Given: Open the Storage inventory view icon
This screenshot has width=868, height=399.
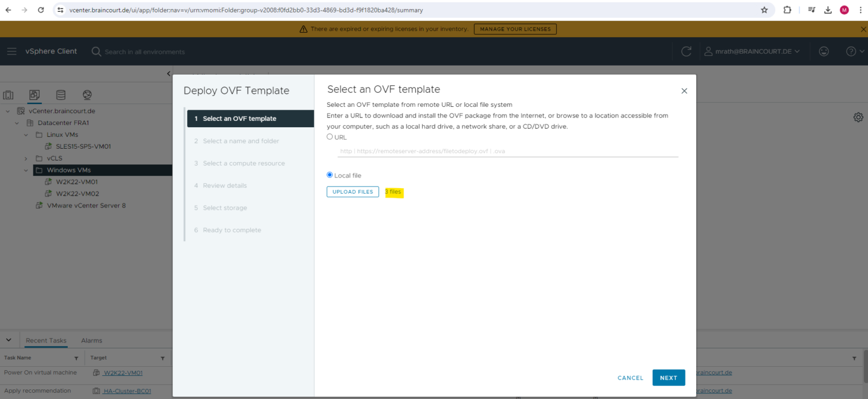Looking at the screenshot, I should tap(60, 95).
